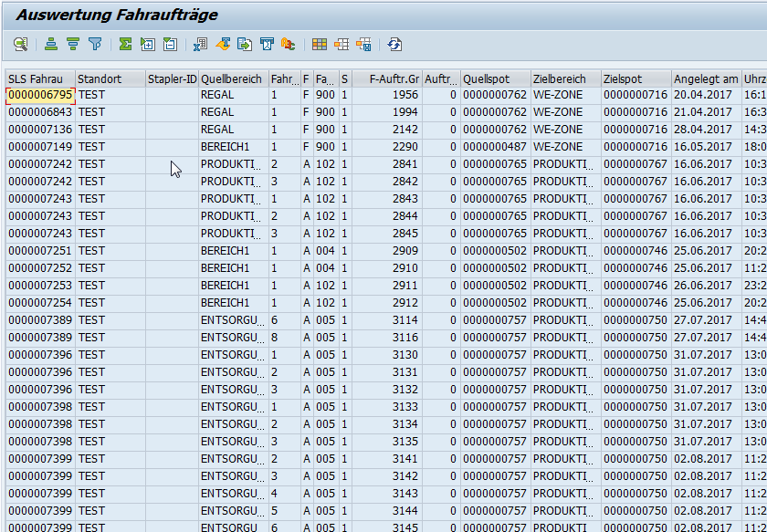Refresh the list with the refresh icon

[x=394, y=44]
